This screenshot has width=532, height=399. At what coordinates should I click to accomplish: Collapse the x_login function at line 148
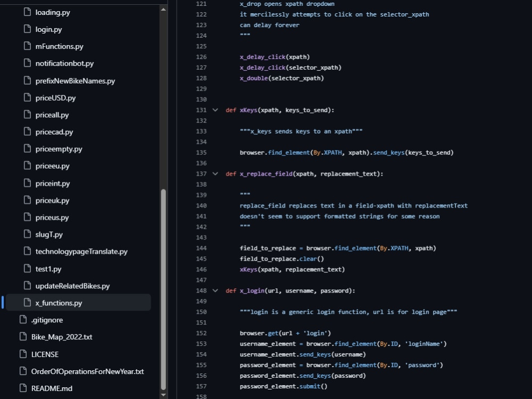215,290
